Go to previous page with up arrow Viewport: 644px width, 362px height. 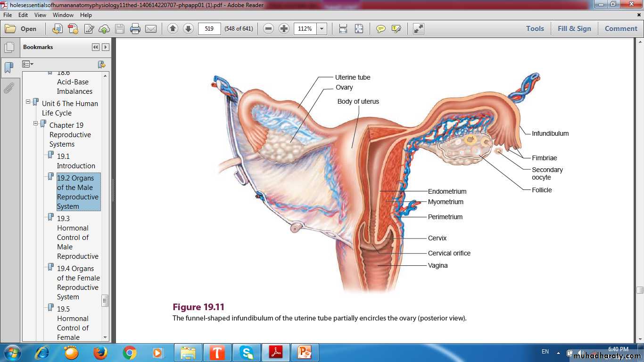173,29
